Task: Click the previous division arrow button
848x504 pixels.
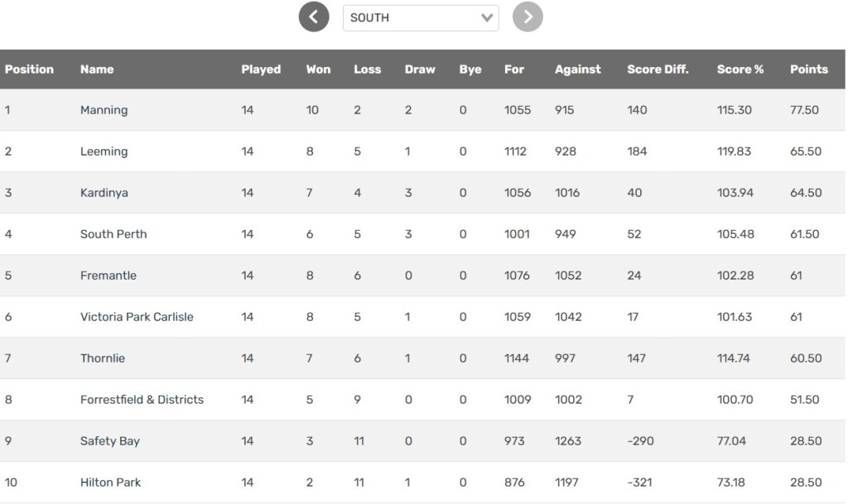Action: (x=314, y=17)
